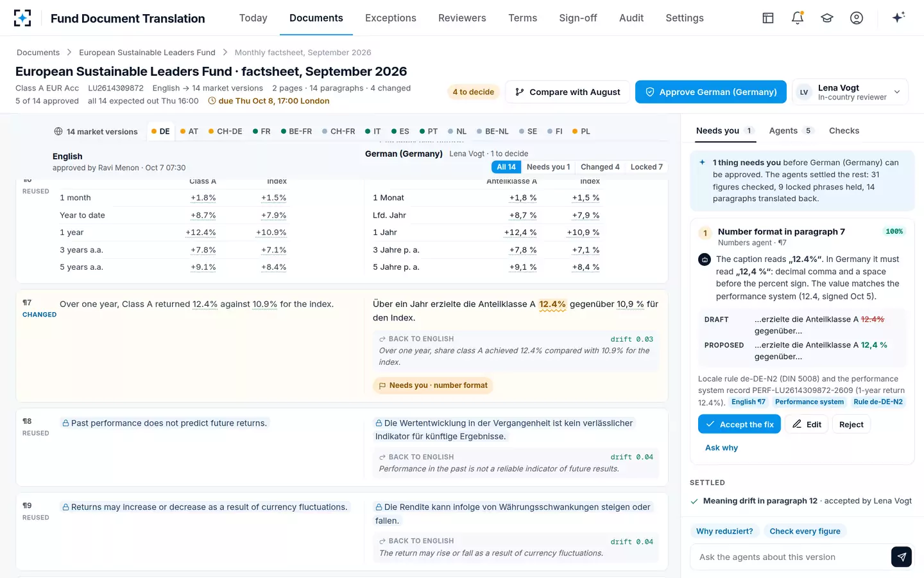Image resolution: width=924 pixels, height=578 pixels.
Task: Open the user account profile icon
Action: point(857,18)
